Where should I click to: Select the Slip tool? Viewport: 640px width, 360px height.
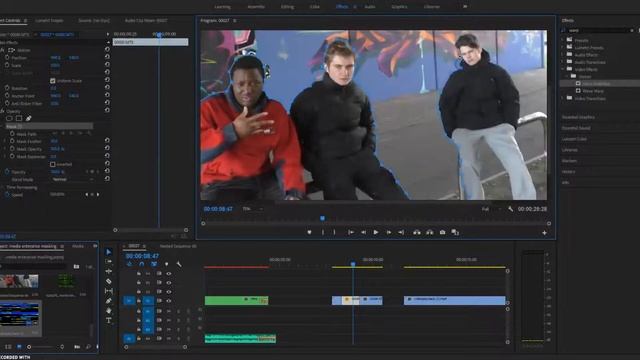(109, 291)
